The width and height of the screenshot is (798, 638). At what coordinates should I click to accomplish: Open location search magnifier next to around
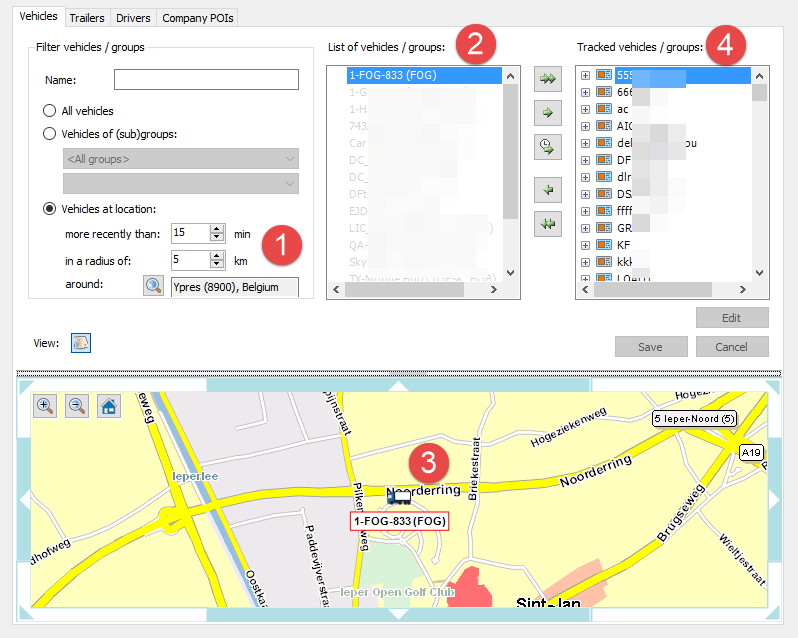point(154,287)
